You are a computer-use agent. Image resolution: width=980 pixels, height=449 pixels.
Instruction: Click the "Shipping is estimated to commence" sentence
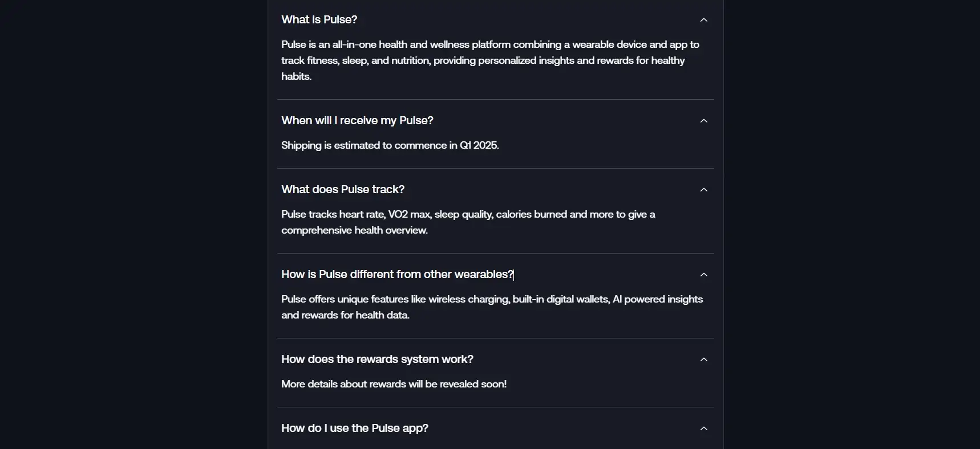pyautogui.click(x=390, y=145)
